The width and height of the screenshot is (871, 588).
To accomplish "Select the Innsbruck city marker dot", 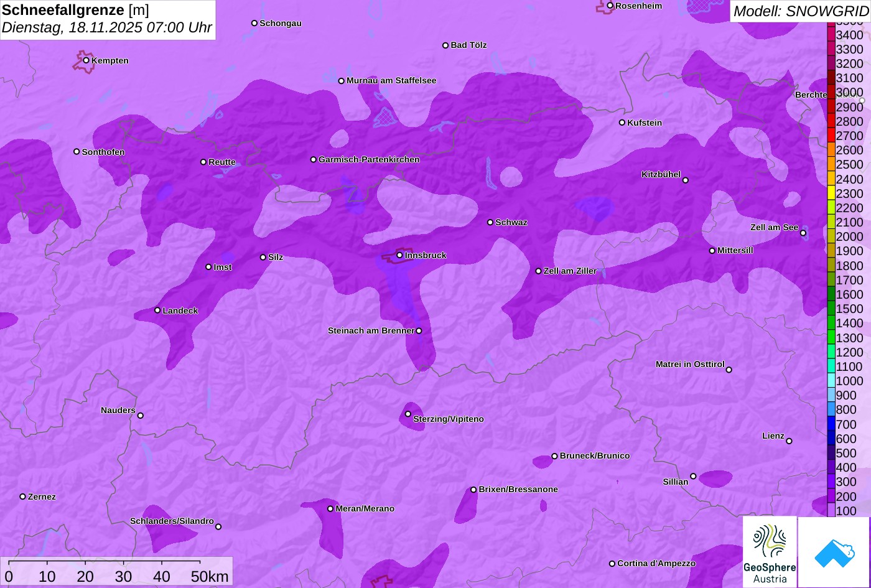I will (400, 255).
